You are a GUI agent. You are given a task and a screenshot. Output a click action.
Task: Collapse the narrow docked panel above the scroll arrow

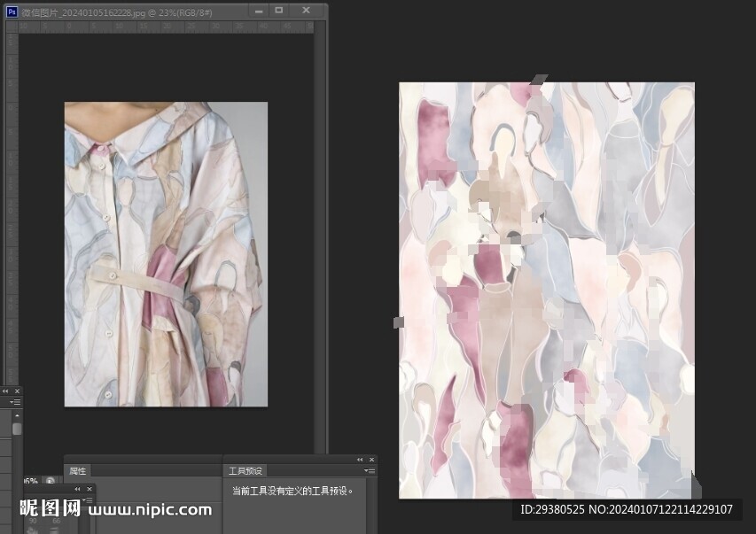[x=6, y=391]
